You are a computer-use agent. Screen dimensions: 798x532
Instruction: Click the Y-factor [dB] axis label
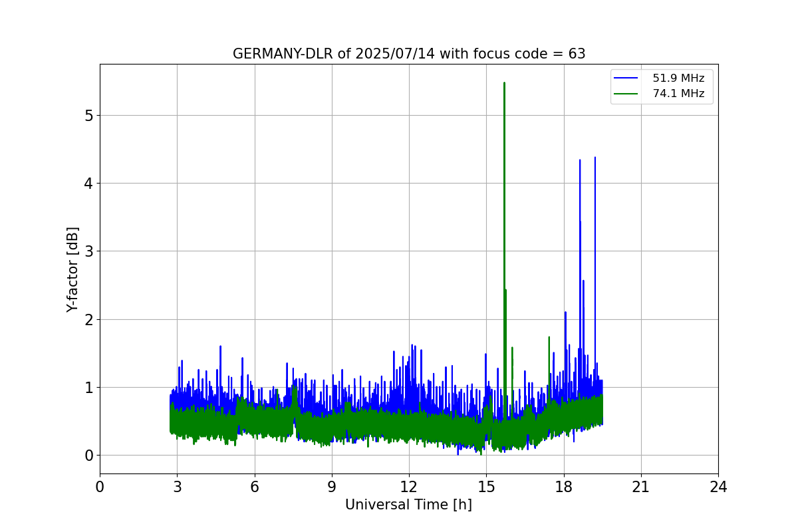pyautogui.click(x=72, y=269)
